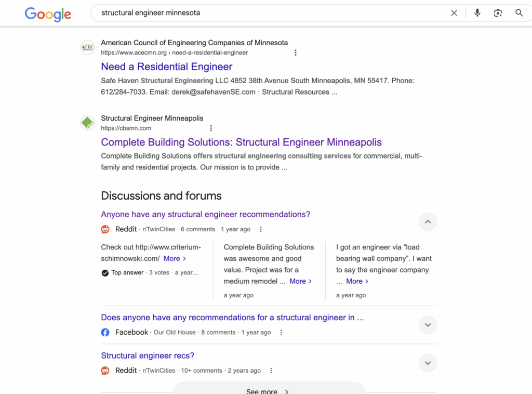This screenshot has height=394, width=532.
Task: Start voice search with the microphone icon
Action: (x=477, y=13)
